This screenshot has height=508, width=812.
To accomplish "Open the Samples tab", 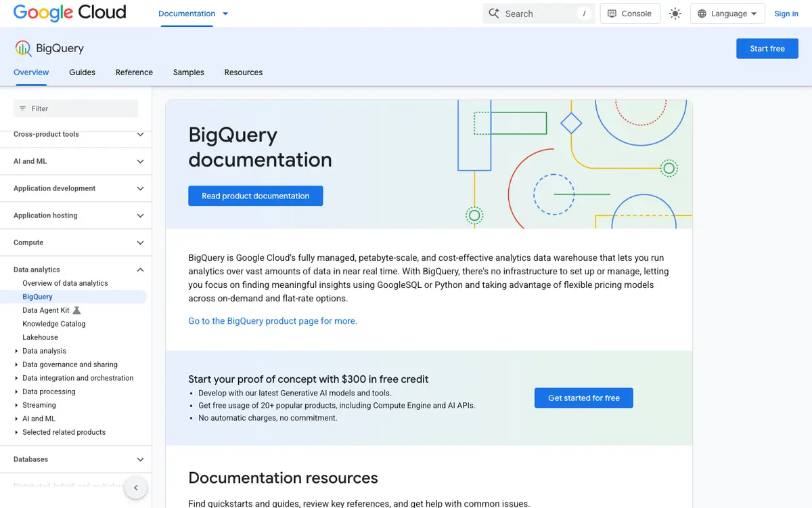I will 188,72.
